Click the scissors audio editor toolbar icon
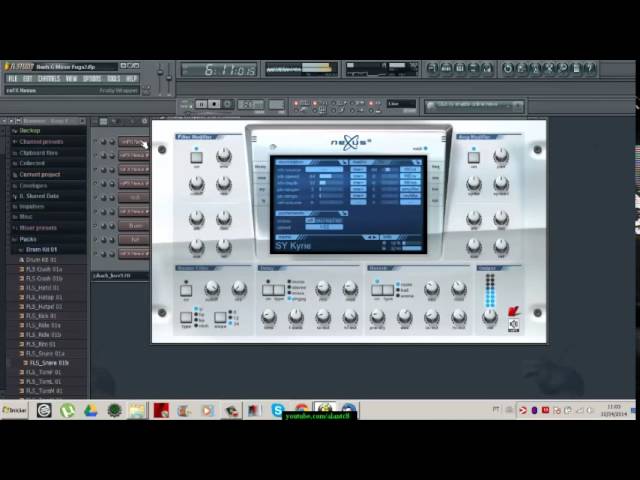Screen dimensions: 640x480 549,68
